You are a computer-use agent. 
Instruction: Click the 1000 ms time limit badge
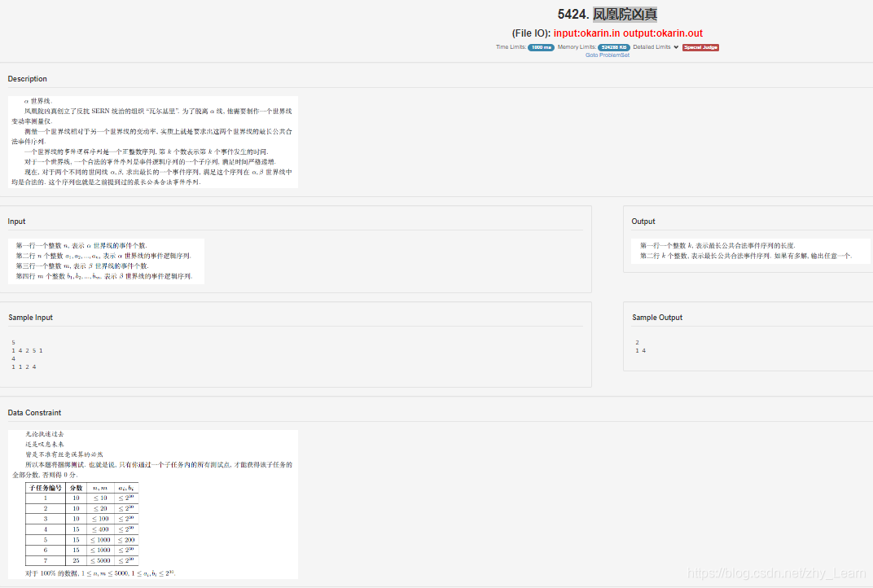[x=541, y=47]
